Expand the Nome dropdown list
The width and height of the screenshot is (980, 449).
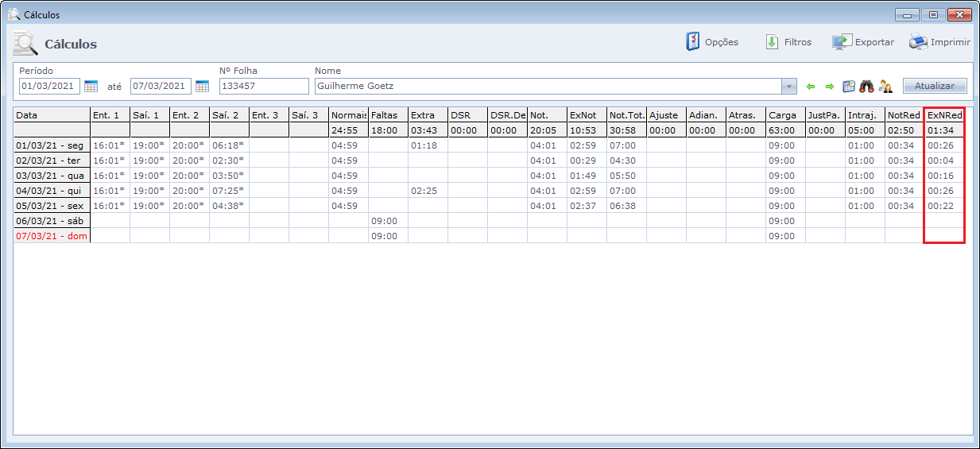788,86
